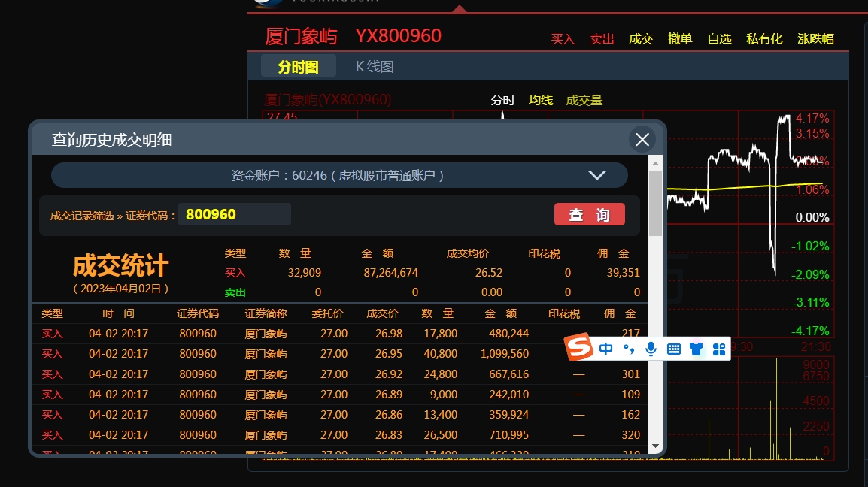The height and width of the screenshot is (487, 868).
Task: Open the IME skin (shirt) icon
Action: 697,349
